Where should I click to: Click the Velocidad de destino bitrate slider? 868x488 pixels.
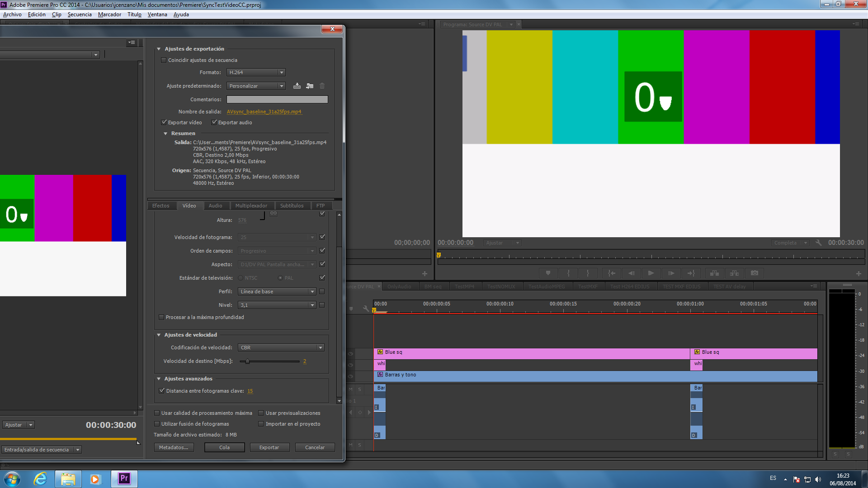(x=247, y=361)
